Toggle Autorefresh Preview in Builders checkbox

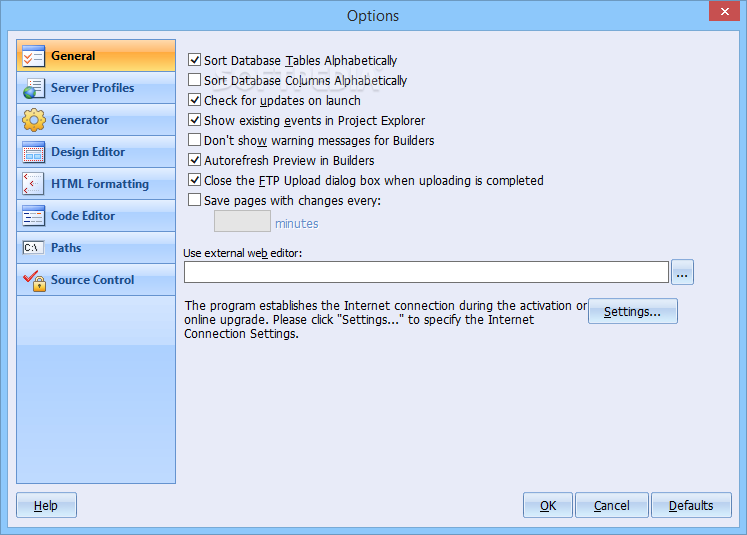pos(195,161)
